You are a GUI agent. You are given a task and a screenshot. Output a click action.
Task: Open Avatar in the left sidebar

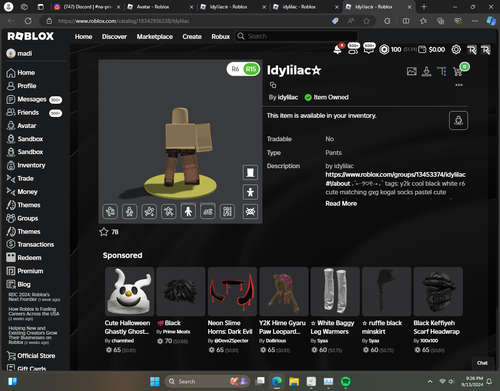22,126
